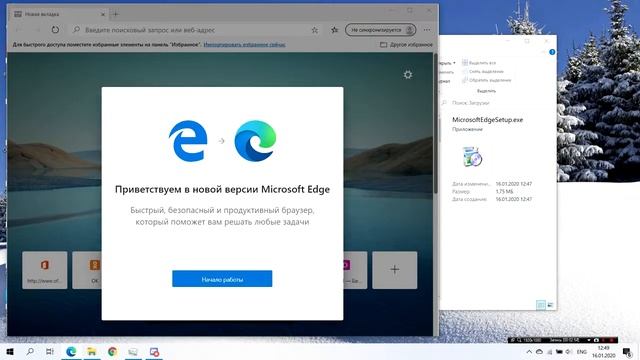Click the new Edge logo in the welcome dialog
Screen dimensions: 640x360
(x=256, y=141)
